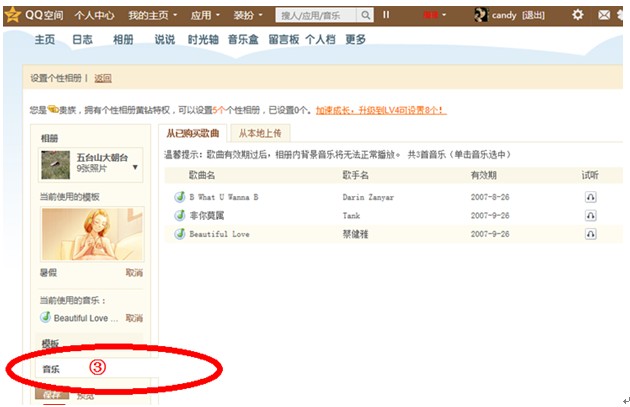This screenshot has height=407, width=630.
Task: Cancel the 暑假 template with 取消
Action: coord(134,272)
